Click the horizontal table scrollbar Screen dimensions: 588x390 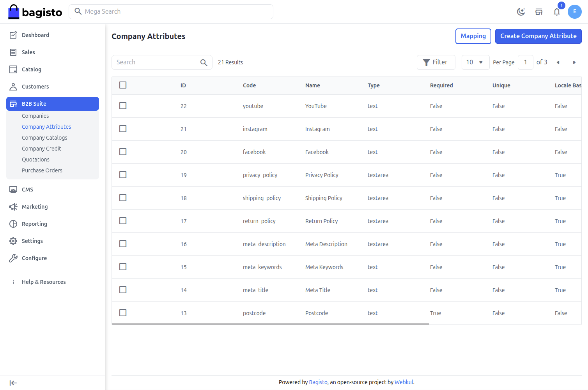[270, 324]
